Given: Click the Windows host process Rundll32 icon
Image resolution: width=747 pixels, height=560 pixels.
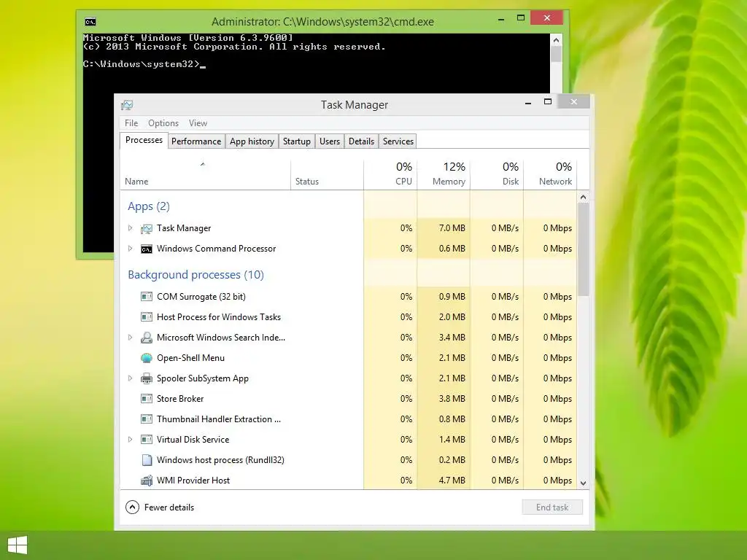Looking at the screenshot, I should tap(147, 460).
